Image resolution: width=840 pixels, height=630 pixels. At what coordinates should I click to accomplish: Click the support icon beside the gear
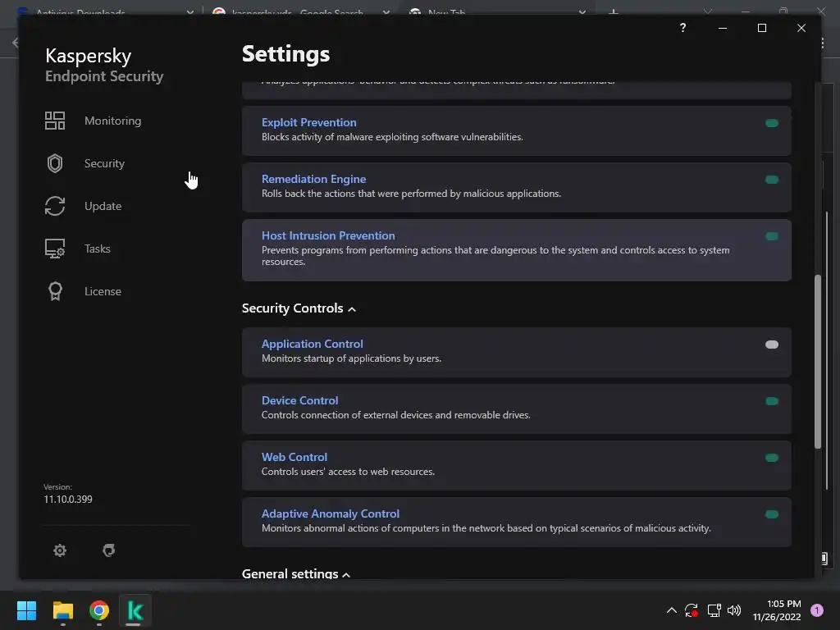(x=109, y=550)
